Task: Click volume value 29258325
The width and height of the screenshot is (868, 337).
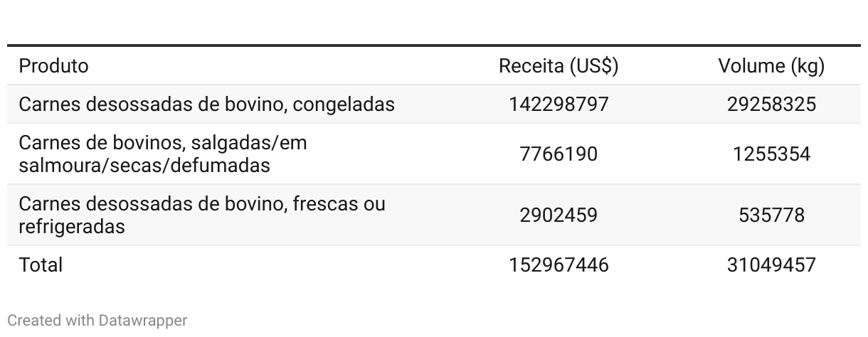Action: click(771, 105)
